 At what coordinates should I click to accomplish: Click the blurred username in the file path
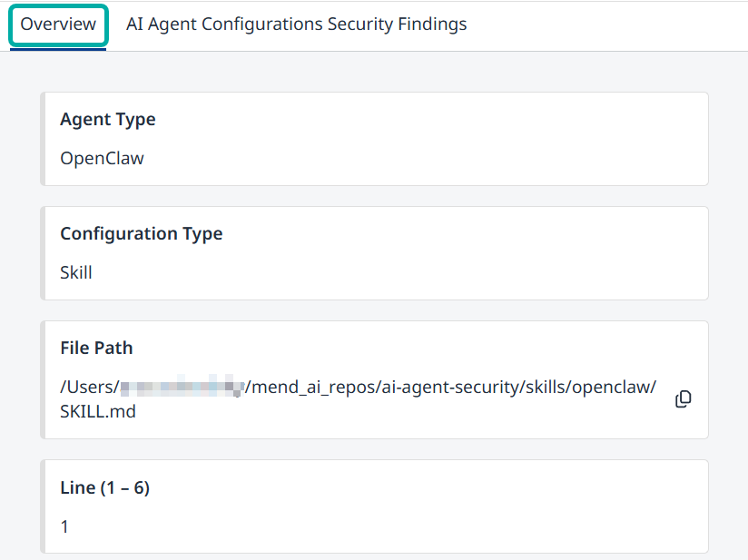(182, 388)
